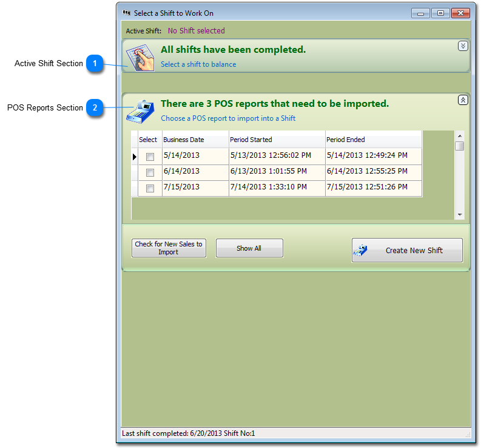Click the cash register POS reports icon
Image resolution: width=481 pixels, height=448 pixels.
140,111
